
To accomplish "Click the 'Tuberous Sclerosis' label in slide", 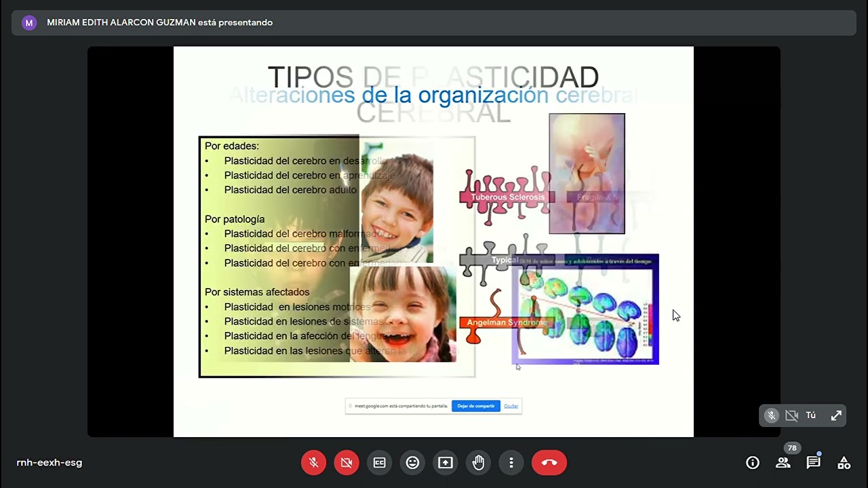I will click(x=507, y=197).
